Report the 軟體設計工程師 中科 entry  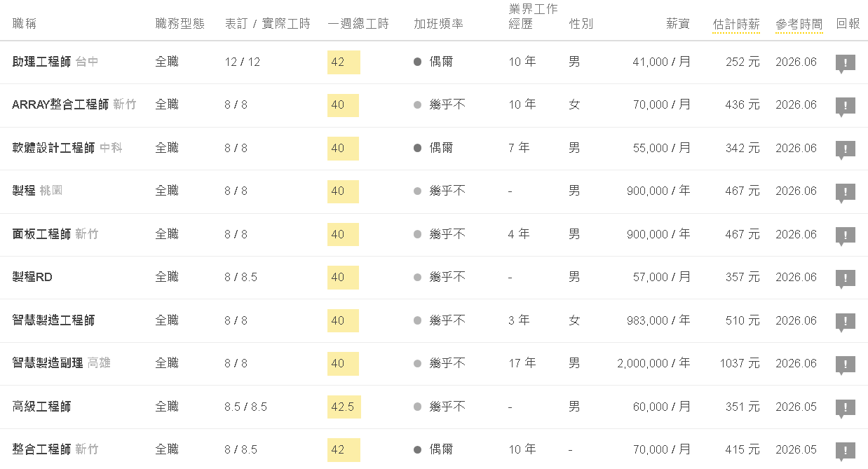point(846,150)
